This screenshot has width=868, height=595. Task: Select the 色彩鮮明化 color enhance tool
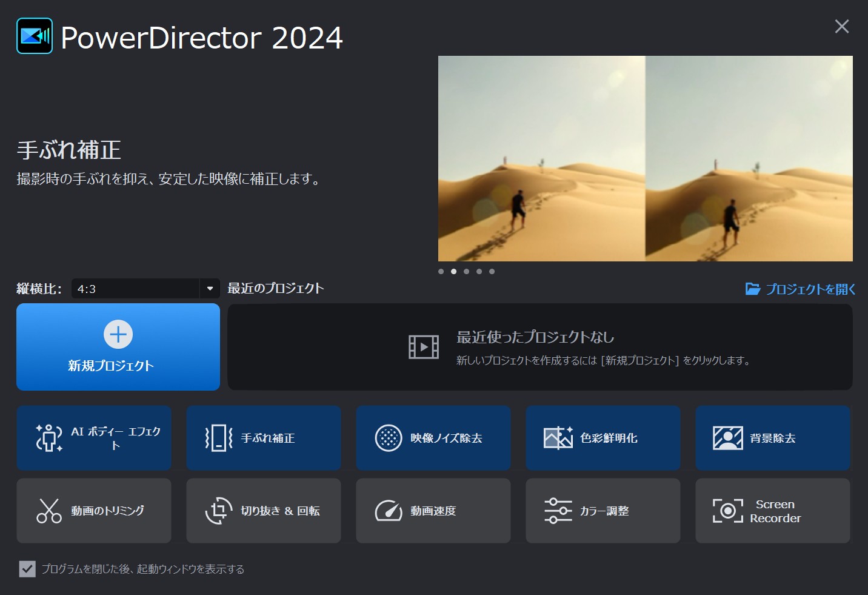(x=603, y=438)
